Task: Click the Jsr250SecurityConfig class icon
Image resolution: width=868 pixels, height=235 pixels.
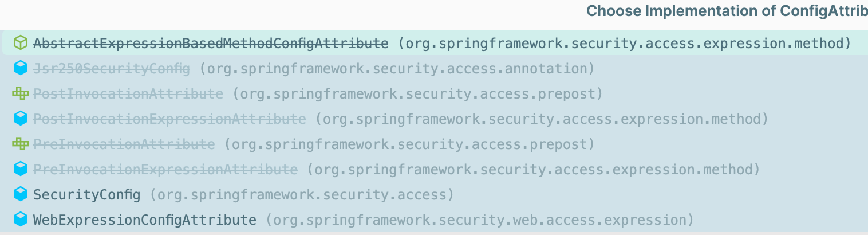Action: coord(21,69)
